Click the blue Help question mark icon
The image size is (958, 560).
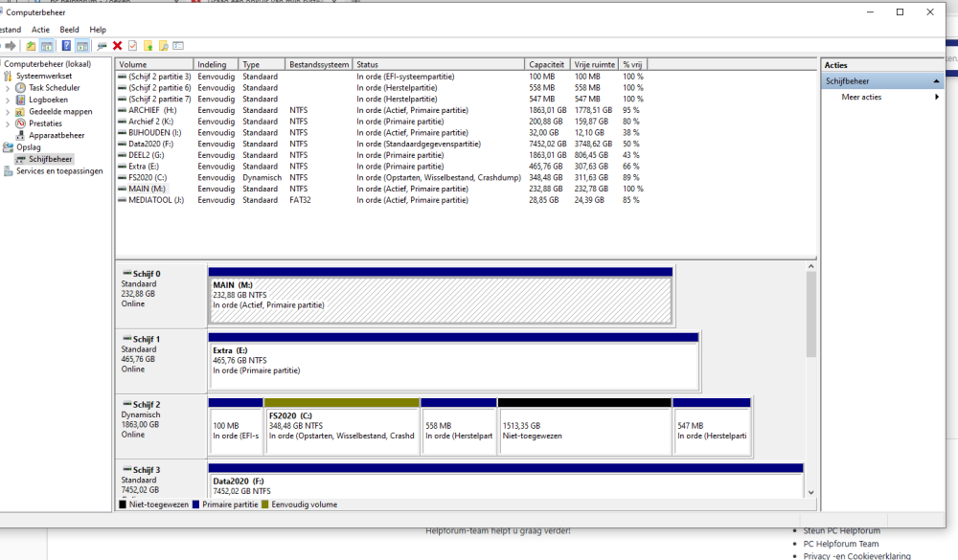click(x=66, y=45)
